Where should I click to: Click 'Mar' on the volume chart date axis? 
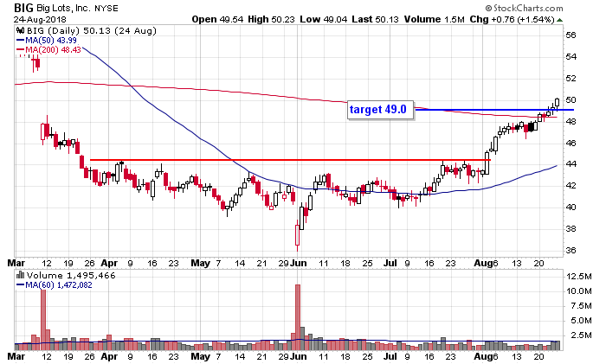point(16,356)
